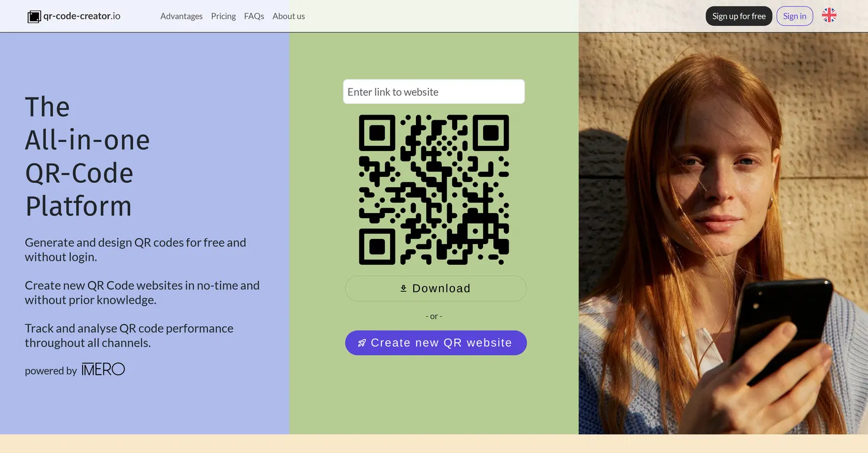Click the woman holding phone photo
This screenshot has width=868, height=453.
(x=723, y=234)
